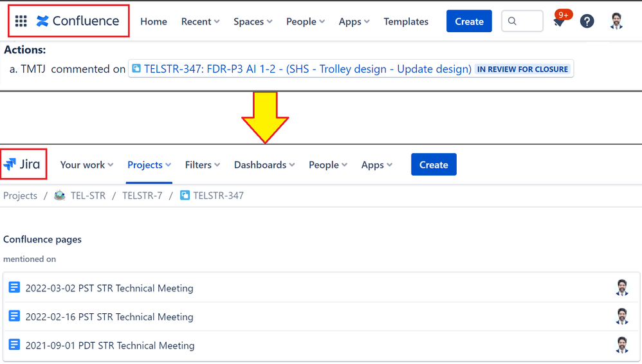
Task: Click the Confluence search box
Action: 522,21
